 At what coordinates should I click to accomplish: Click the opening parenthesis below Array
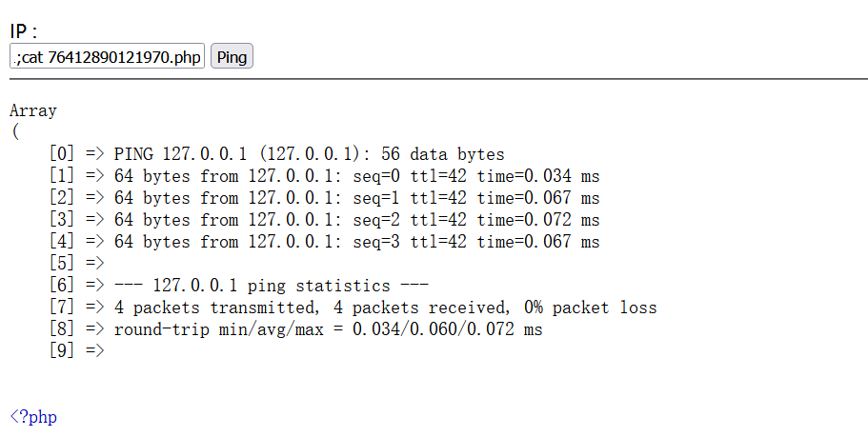pos(15,132)
